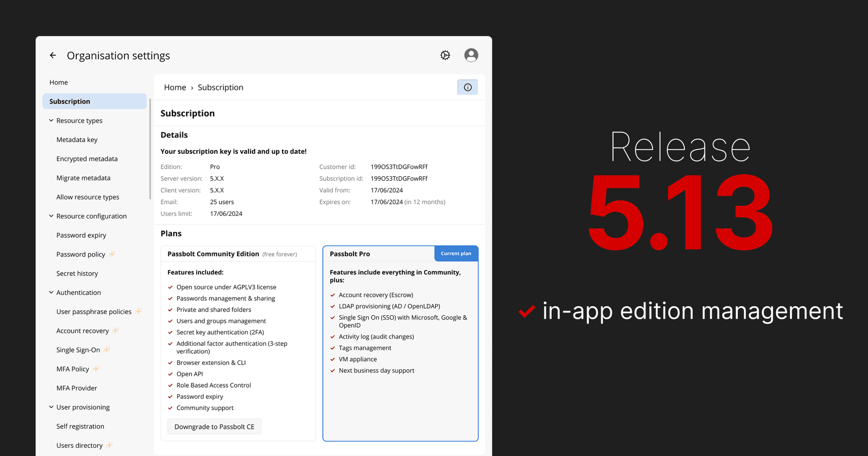Screen dimensions: 868x456
Task: Open Metadata key settings
Action: (x=77, y=140)
